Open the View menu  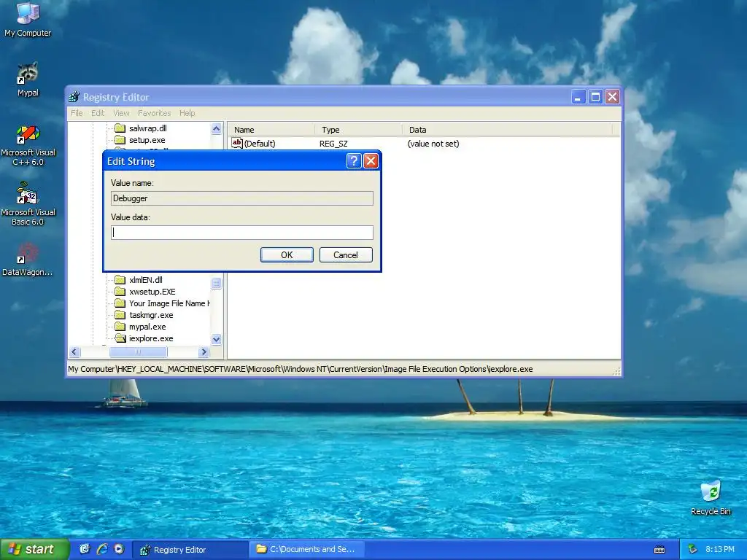click(121, 113)
